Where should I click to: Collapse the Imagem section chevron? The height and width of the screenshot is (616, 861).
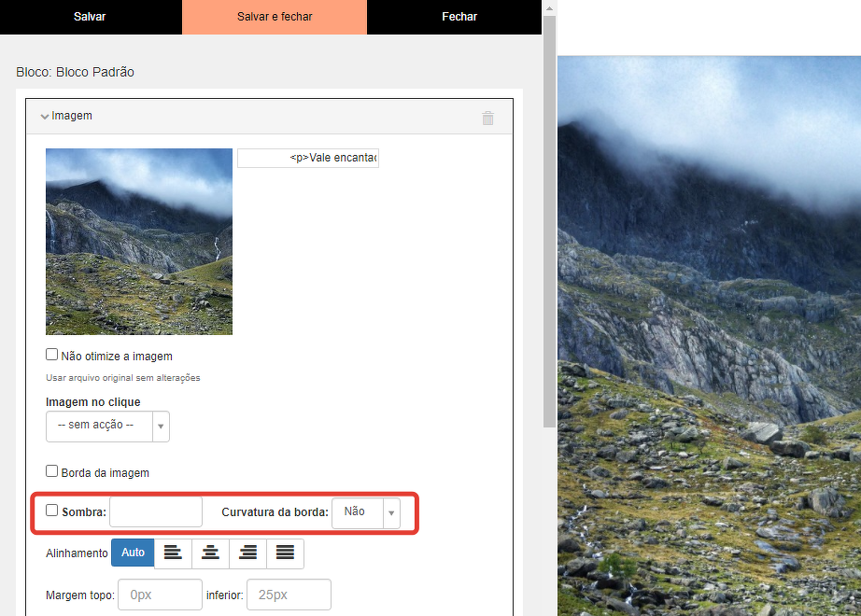[44, 117]
